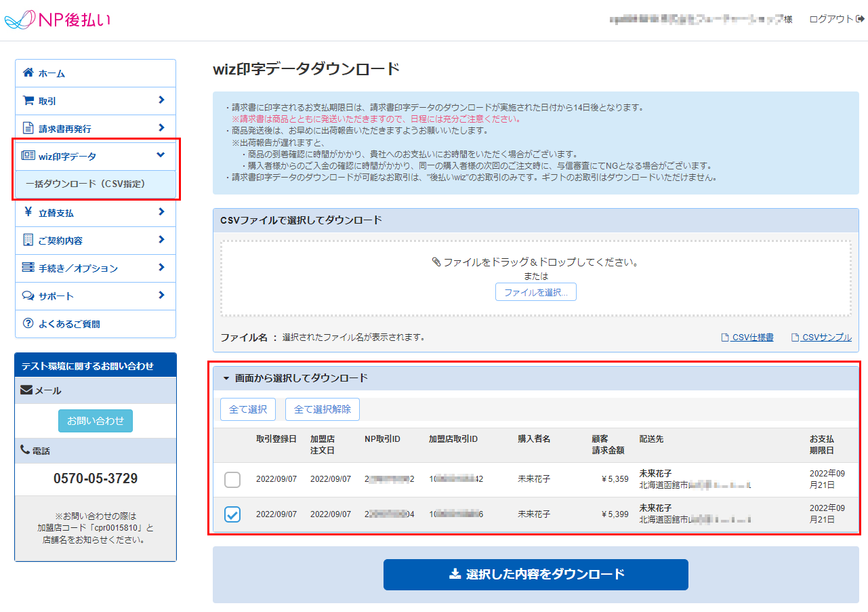Expand the 請求書再発行 menu chevron
This screenshot has width=868, height=612.
[161, 127]
